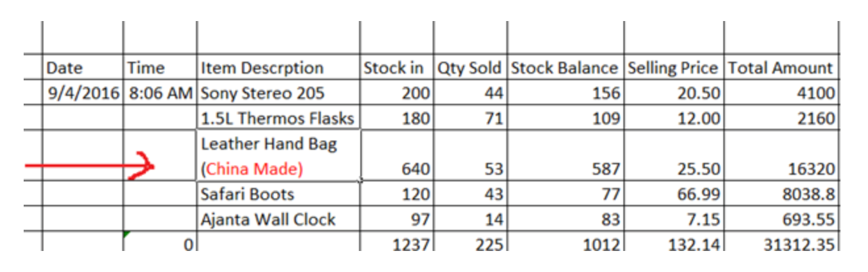
Task: Select the Total Amount header cell
Action: click(x=781, y=68)
